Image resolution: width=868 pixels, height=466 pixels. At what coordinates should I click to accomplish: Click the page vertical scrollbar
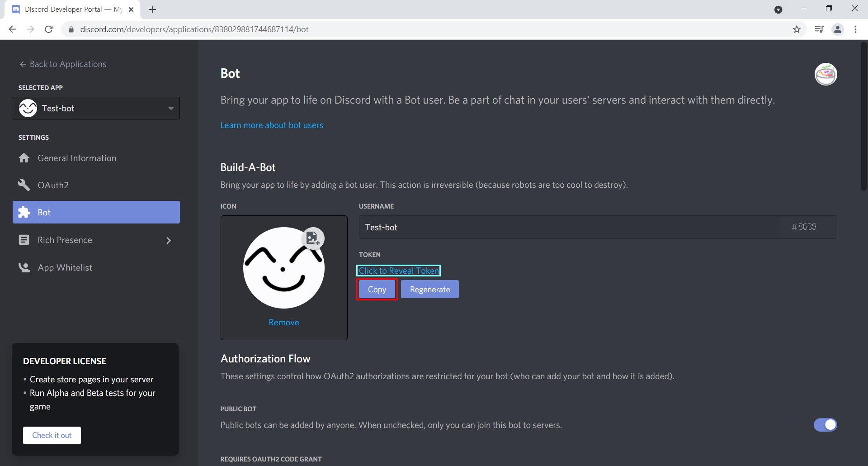tap(863, 117)
